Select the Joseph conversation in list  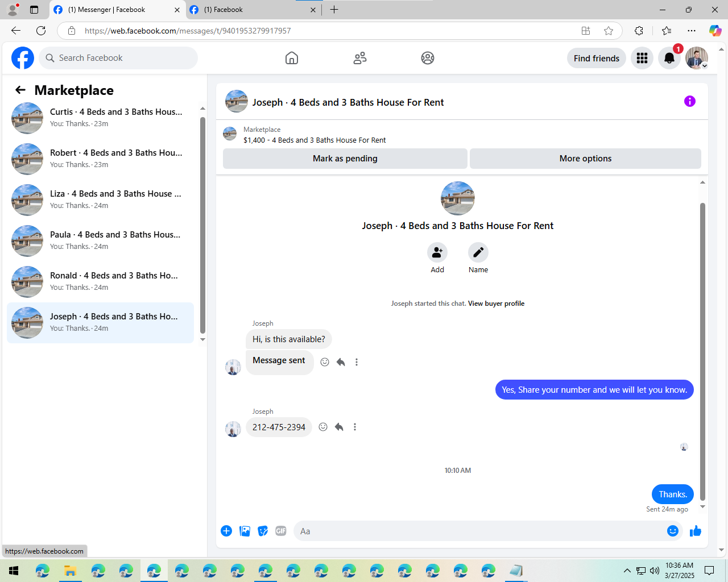point(100,323)
